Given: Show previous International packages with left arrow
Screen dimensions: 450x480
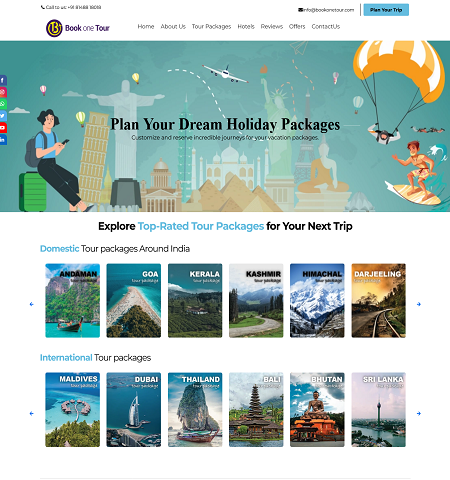Looking at the screenshot, I should click(x=32, y=413).
